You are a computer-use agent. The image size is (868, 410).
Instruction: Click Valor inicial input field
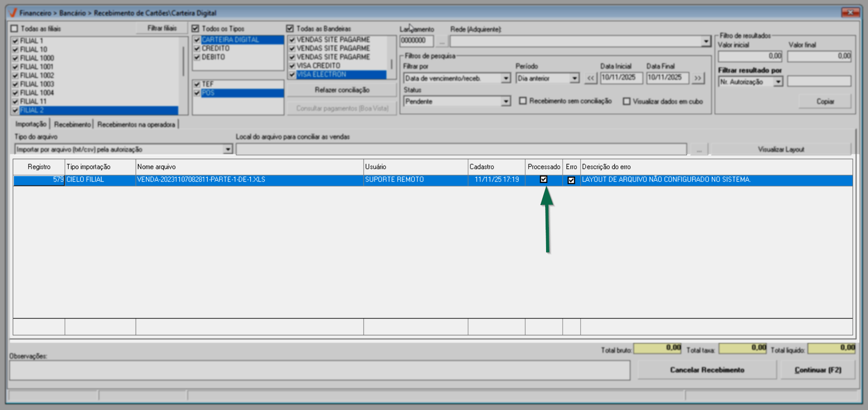(x=750, y=56)
